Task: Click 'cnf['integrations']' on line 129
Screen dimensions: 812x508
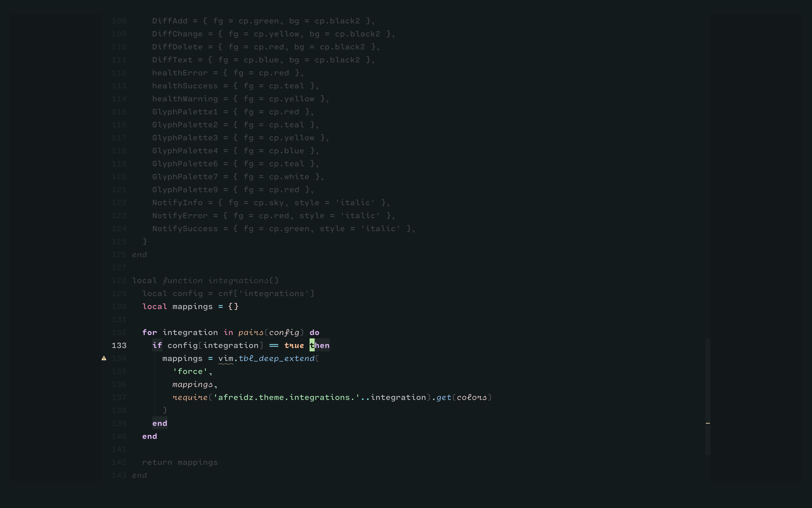Action: [266, 293]
